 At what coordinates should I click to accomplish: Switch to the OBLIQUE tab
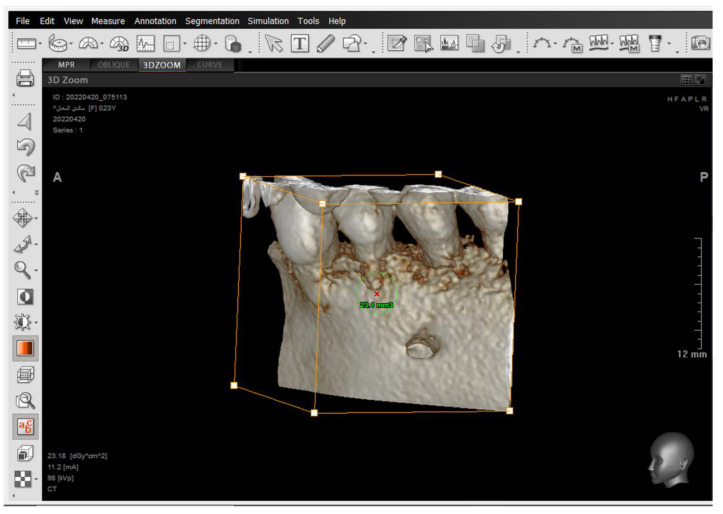pyautogui.click(x=113, y=65)
